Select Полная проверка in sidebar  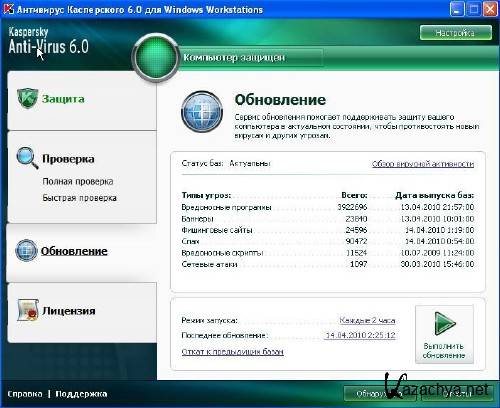coord(78,182)
